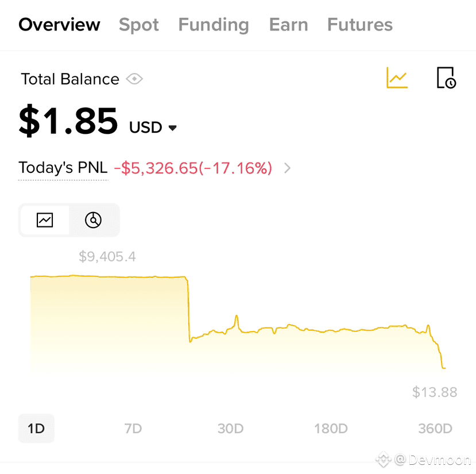Image resolution: width=476 pixels, height=474 pixels.
Task: Open the transaction history clock icon
Action: pyautogui.click(x=446, y=78)
